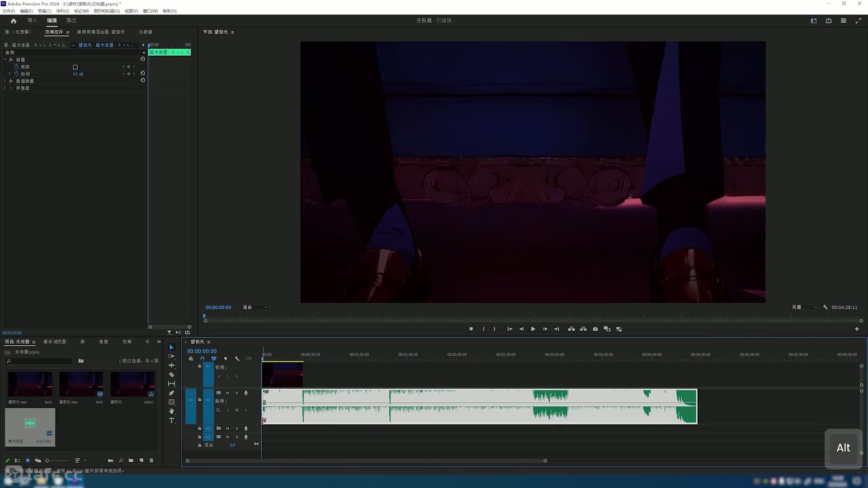The image size is (868, 488).
Task: Toggle Snap in timeline
Action: tap(202, 359)
